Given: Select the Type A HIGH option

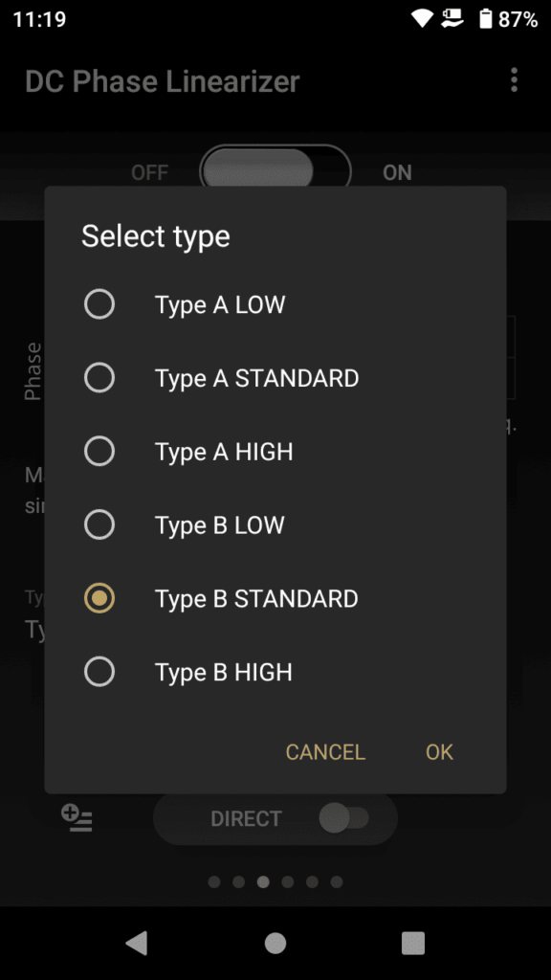Looking at the screenshot, I should pyautogui.click(x=99, y=451).
